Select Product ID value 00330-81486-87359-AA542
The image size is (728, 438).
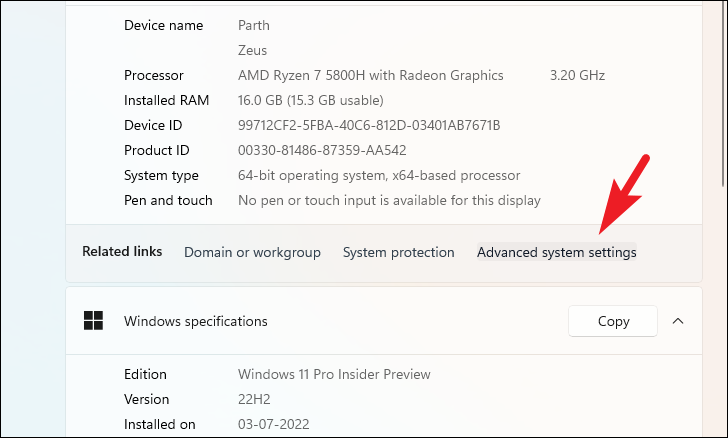click(322, 150)
